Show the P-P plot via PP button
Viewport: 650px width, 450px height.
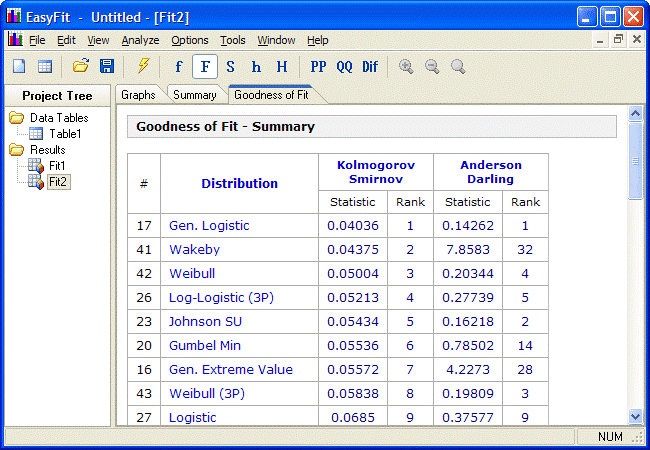click(318, 67)
